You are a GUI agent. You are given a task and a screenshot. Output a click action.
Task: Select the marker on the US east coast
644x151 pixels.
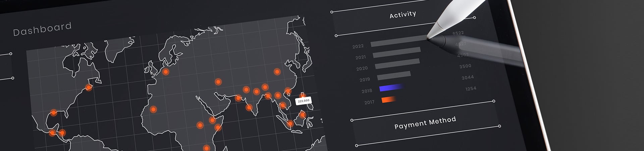[89, 87]
